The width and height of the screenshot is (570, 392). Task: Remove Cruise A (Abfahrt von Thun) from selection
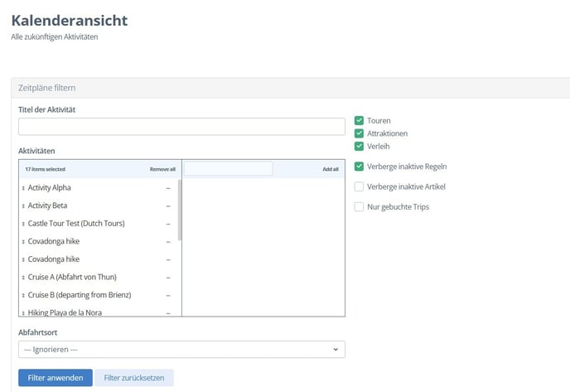pyautogui.click(x=168, y=277)
